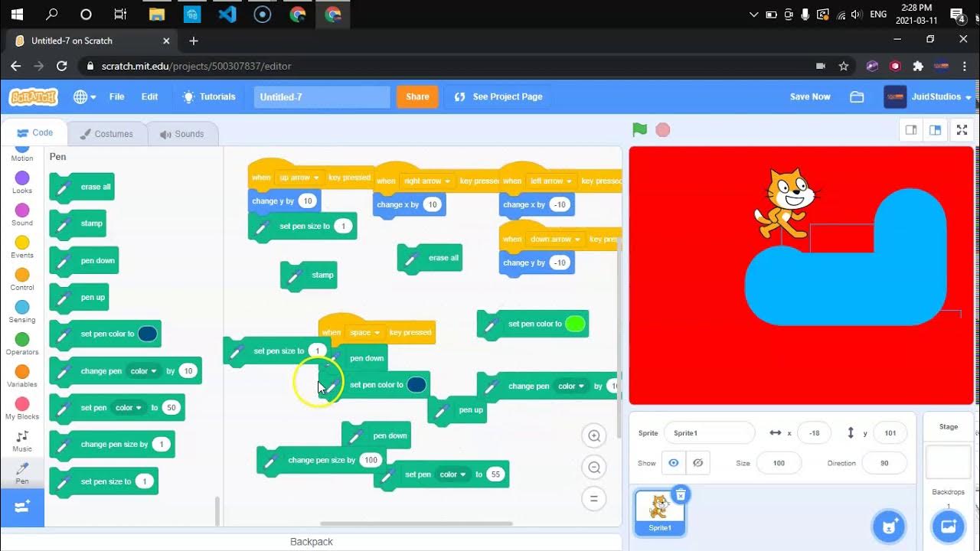Click the orange Share button

point(417,96)
